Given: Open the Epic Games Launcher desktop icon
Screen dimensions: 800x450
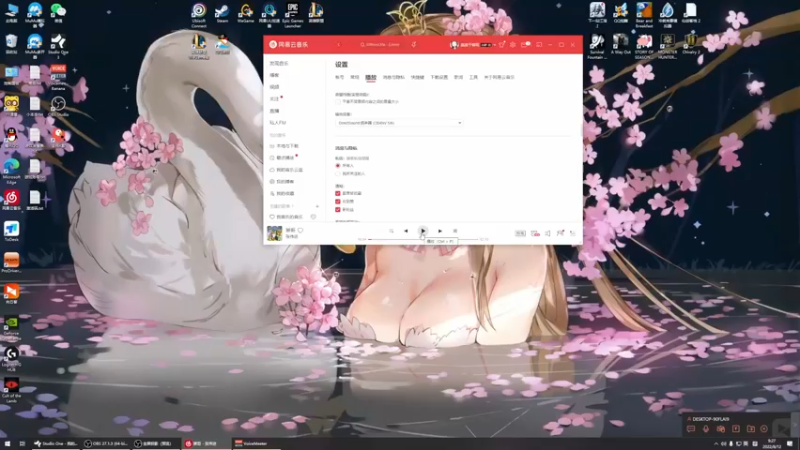Looking at the screenshot, I should click(x=292, y=15).
